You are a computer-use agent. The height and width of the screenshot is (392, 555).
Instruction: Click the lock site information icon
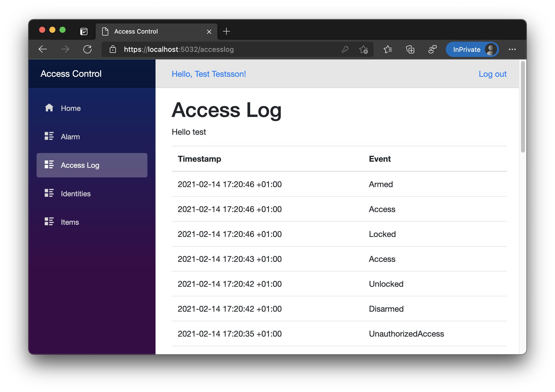tap(113, 49)
